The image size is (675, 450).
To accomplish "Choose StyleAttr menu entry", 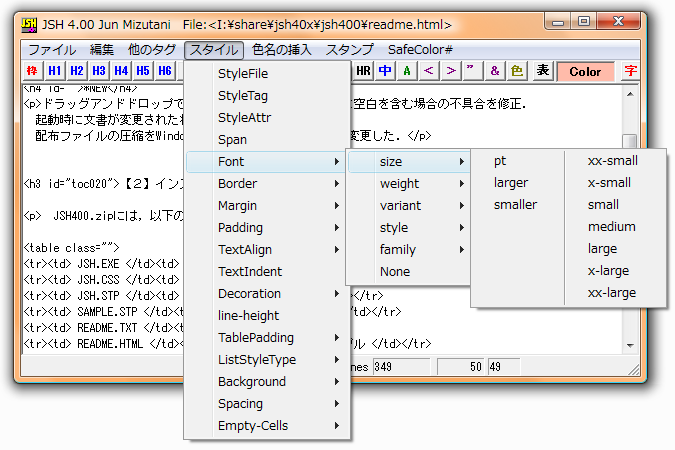I will tap(267, 118).
